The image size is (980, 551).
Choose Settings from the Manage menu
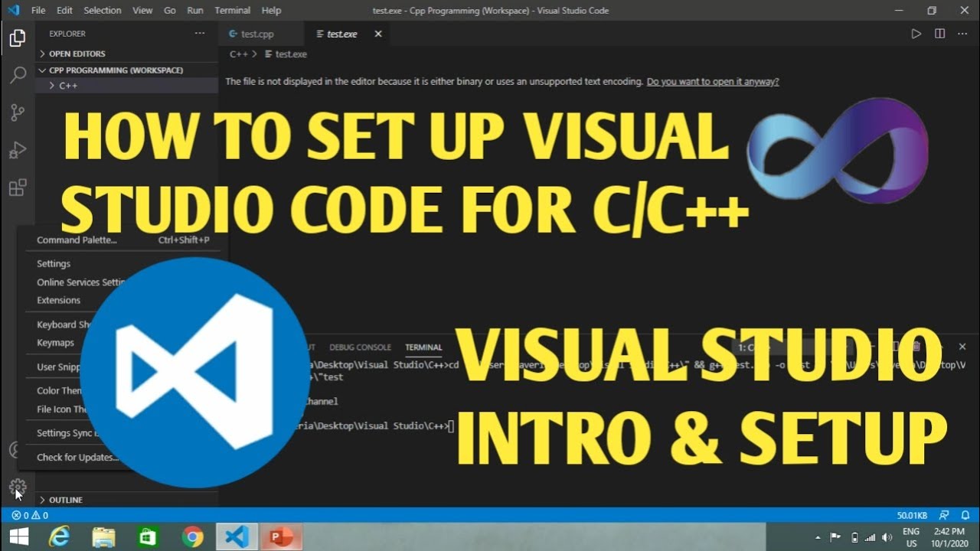tap(54, 263)
